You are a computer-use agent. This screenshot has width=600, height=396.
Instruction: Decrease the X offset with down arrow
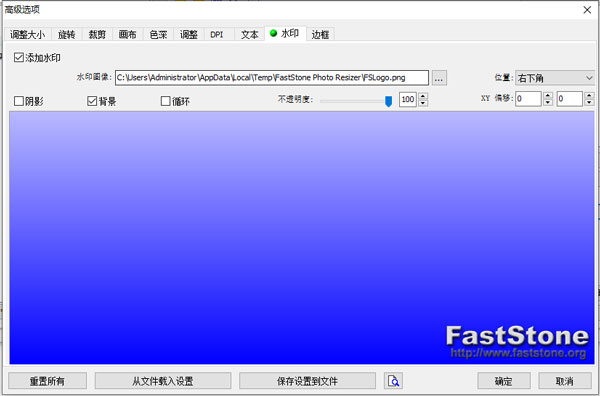pos(548,102)
